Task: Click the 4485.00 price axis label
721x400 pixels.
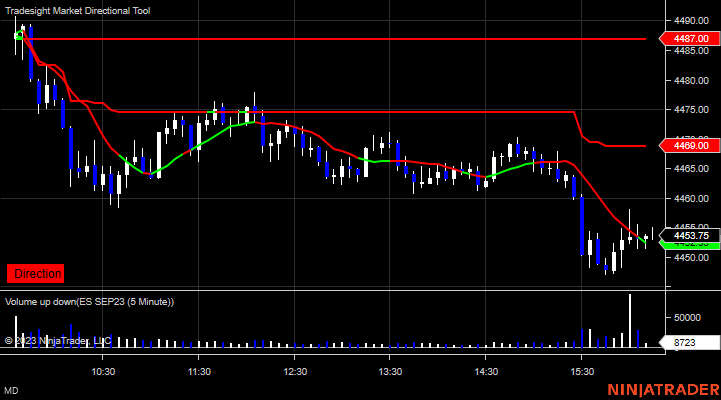Action: [691, 51]
